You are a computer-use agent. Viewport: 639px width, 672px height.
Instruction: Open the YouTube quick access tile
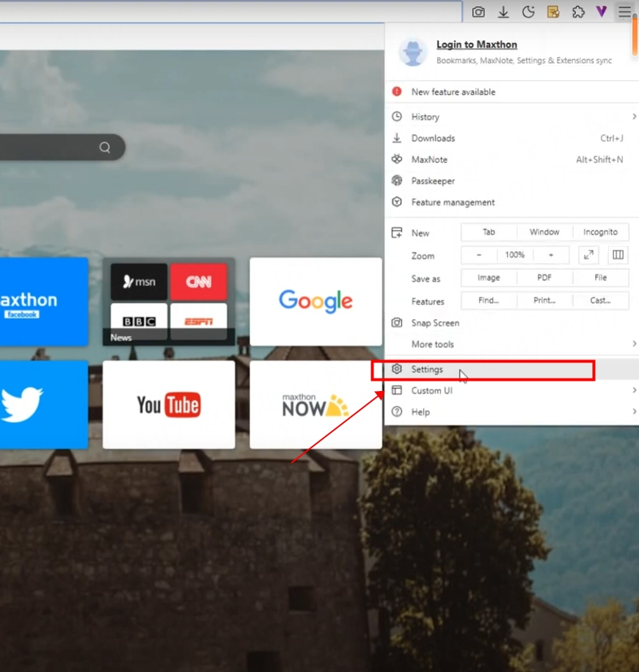coord(169,404)
